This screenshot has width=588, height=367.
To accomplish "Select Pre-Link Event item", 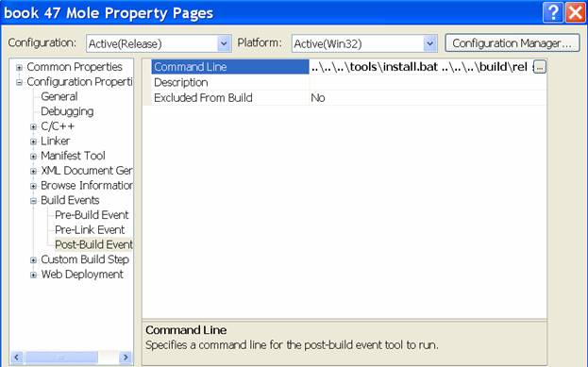I will [90, 229].
